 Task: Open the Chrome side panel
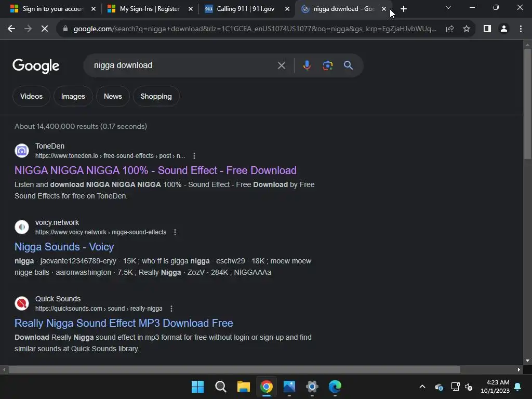[x=487, y=29]
